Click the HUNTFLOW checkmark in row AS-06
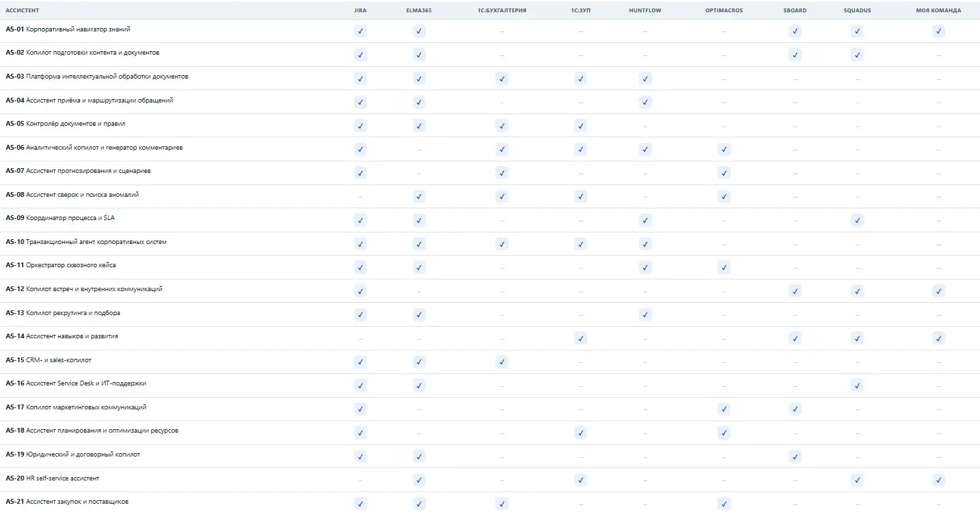Image resolution: width=980 pixels, height=516 pixels. coord(645,149)
